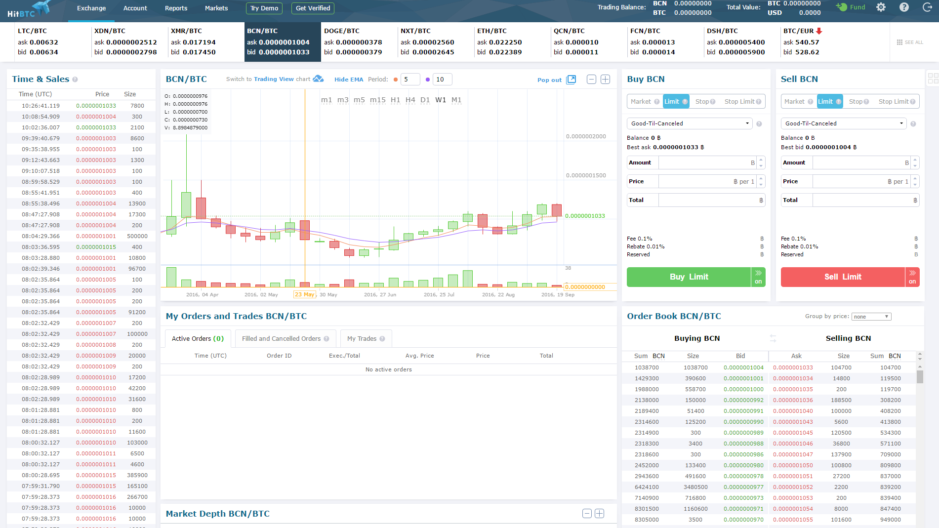939x528 pixels.
Task: Click the orange EMA period color dot
Action: point(395,80)
